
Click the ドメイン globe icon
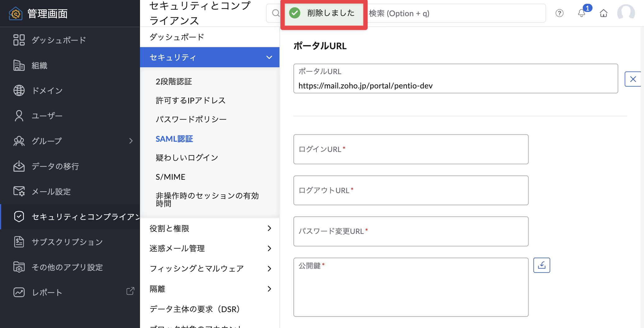(x=19, y=90)
